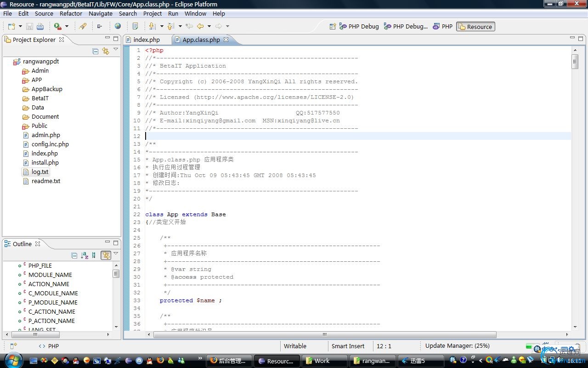Viewport: 588px width, 368px height.
Task: Open the Outline view menu triangle
Action: coord(116,253)
